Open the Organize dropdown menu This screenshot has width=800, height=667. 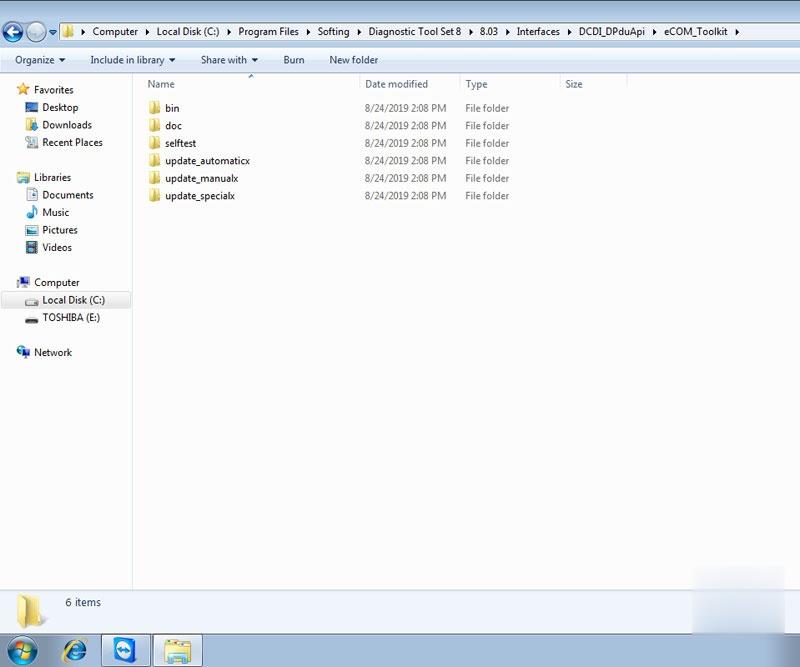(x=39, y=60)
